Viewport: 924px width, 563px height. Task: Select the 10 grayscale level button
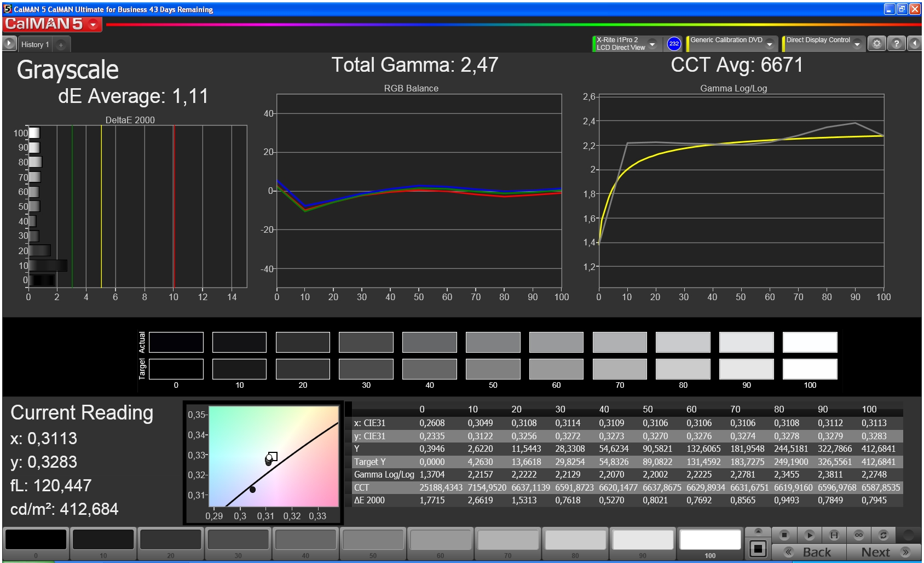(x=103, y=543)
